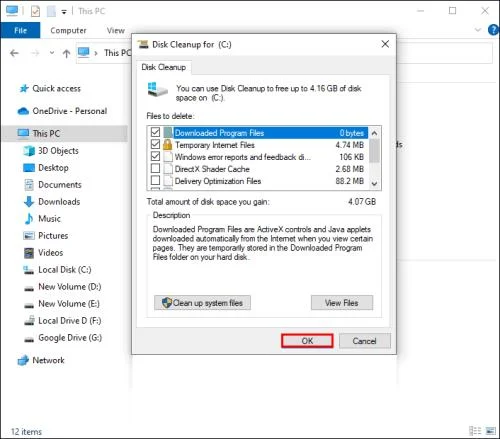Open the recent locations dropdown arrow
The image size is (500, 439).
pyautogui.click(x=52, y=53)
